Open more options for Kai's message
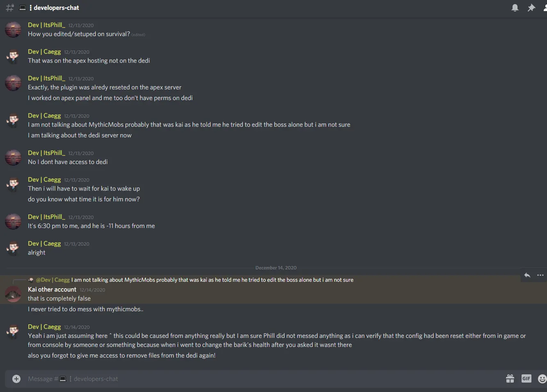Image resolution: width=547 pixels, height=392 pixels. [540, 275]
